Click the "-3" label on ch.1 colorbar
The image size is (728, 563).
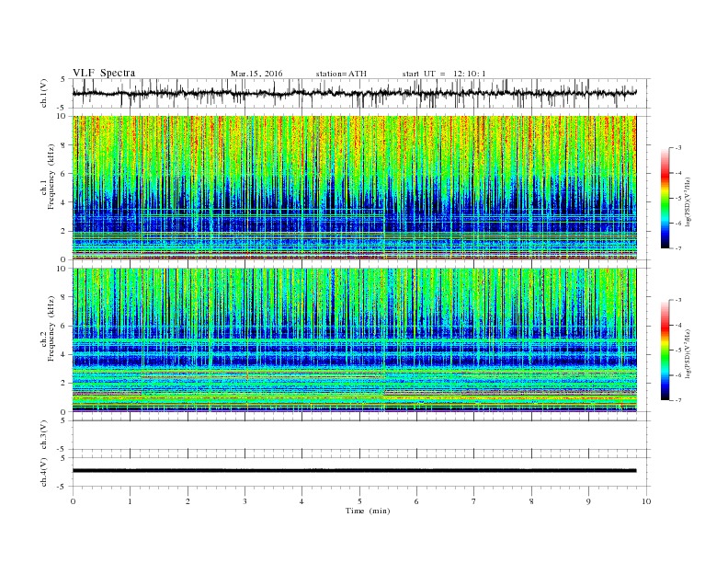pos(678,148)
